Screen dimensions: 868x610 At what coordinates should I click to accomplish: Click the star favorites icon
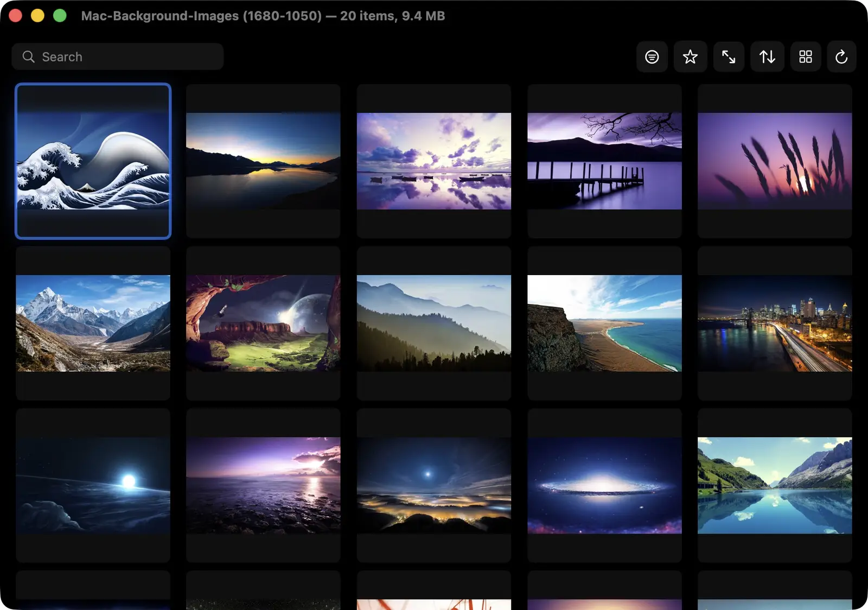[690, 56]
